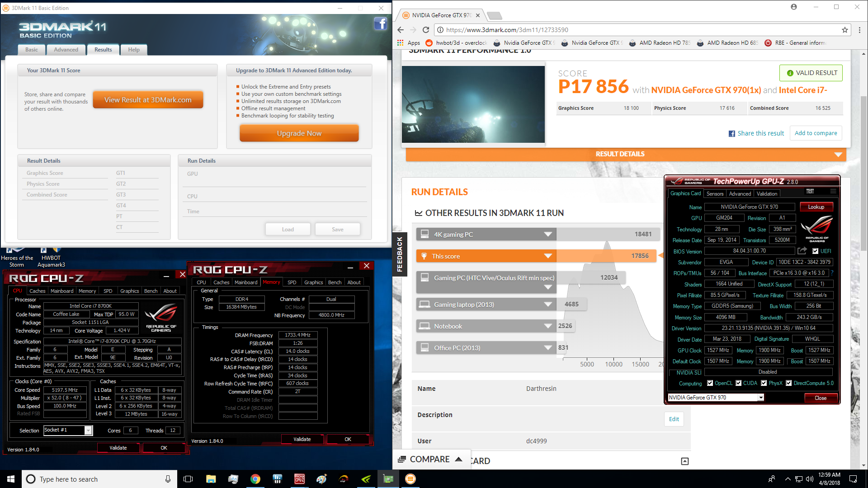This screenshot has height=488, width=868.
Task: Click system tray volume icon
Action: click(809, 479)
